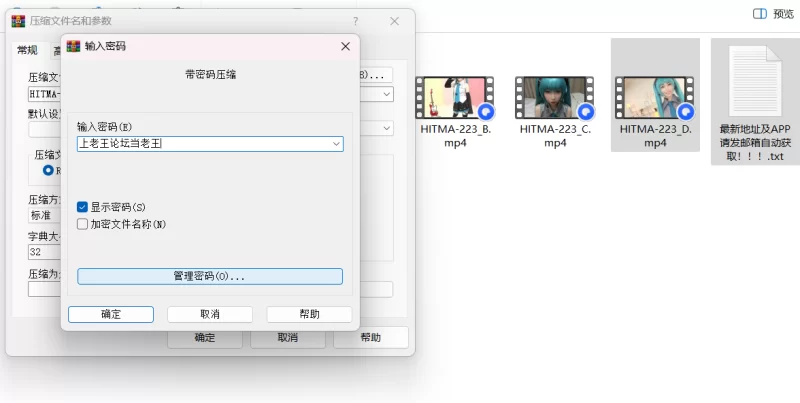Click the blue sync badge on HITMA-223_D
Image resolution: width=800 pixels, height=403 pixels.
pyautogui.click(x=686, y=111)
